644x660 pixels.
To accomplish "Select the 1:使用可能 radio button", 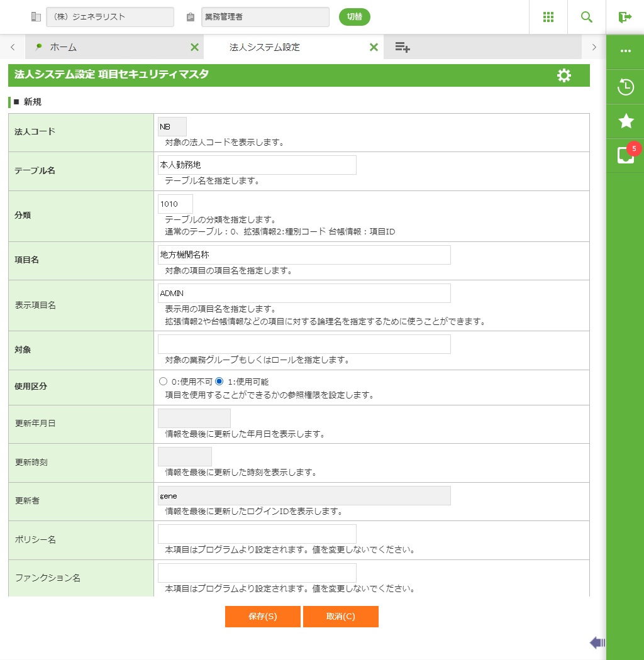I will tap(219, 382).
